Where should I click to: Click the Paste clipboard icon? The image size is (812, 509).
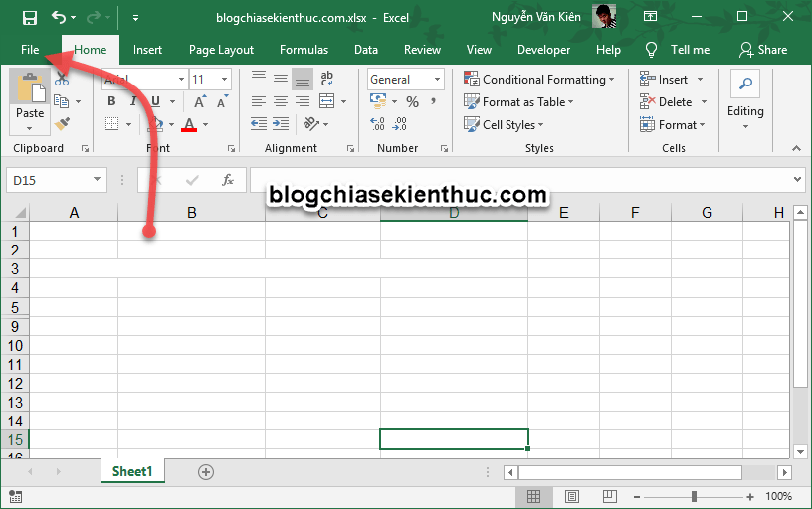[30, 87]
